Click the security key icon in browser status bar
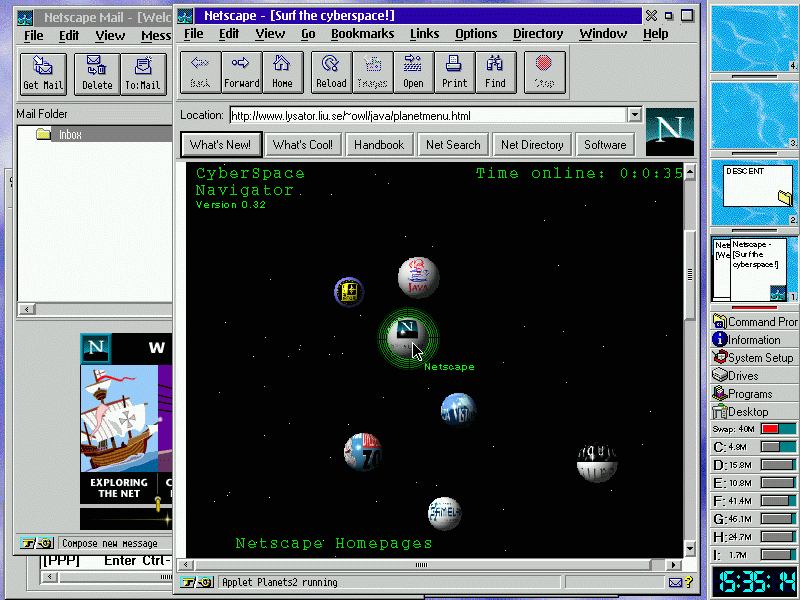800x600 pixels. coord(196,582)
